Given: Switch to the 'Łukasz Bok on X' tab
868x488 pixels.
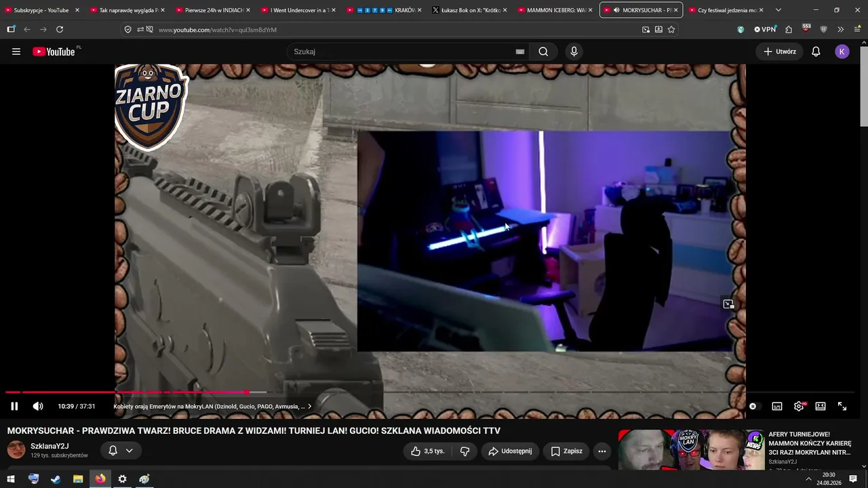Looking at the screenshot, I should click(469, 10).
